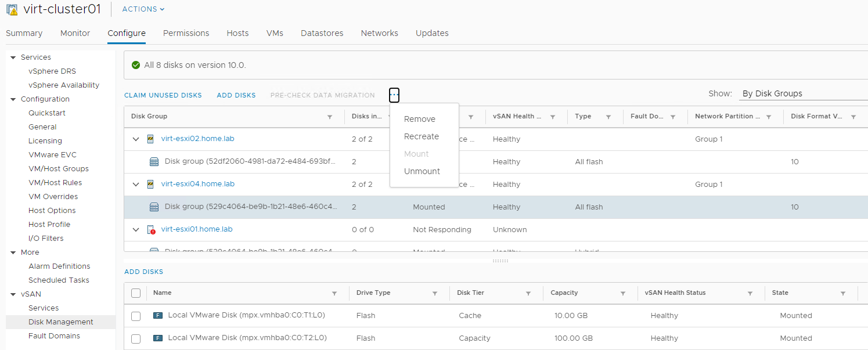Switch to the Updates tab
The height and width of the screenshot is (350, 868).
432,33
